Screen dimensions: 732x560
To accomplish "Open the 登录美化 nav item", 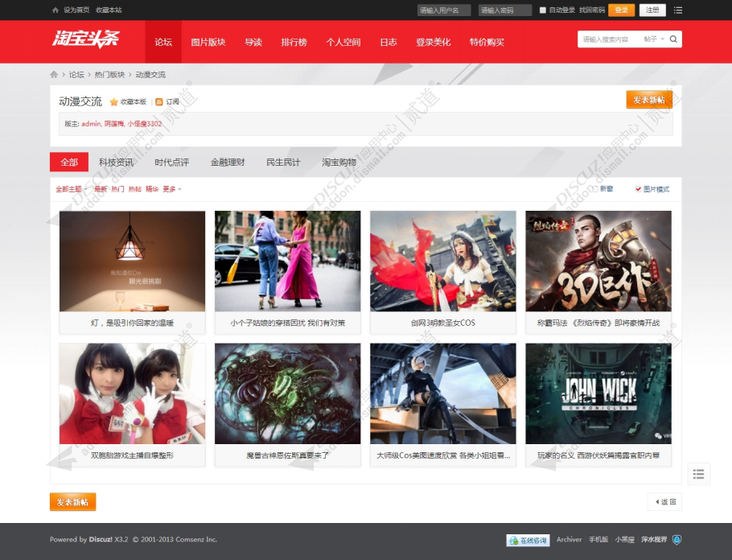I will (434, 42).
